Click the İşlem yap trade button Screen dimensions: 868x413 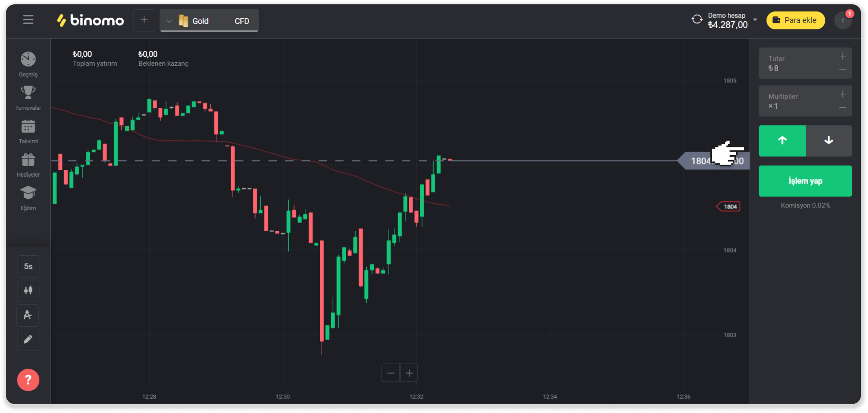[805, 181]
